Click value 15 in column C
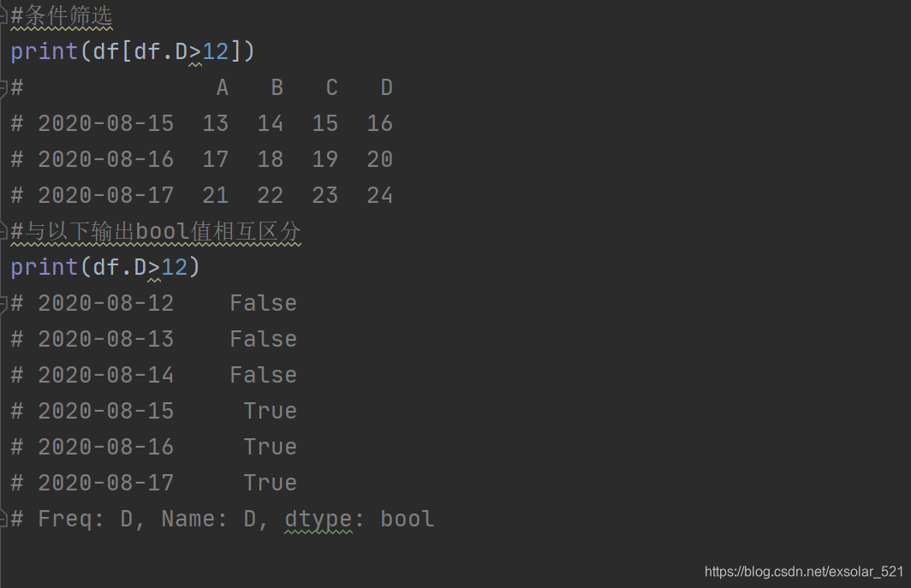 [325, 124]
